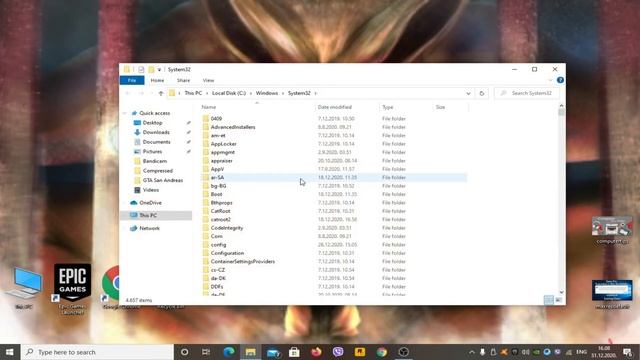This screenshot has height=360, width=640.
Task: Select This PC in navigation pane
Action: 148,216
